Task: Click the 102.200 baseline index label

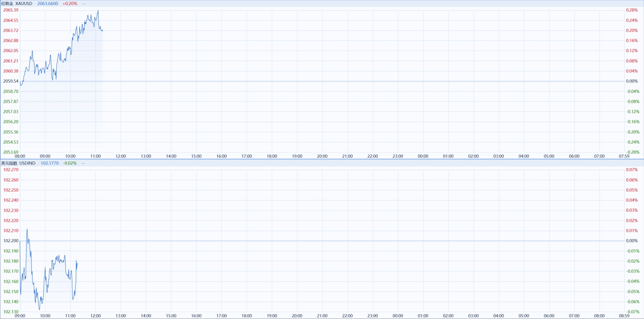Action: (x=11, y=241)
